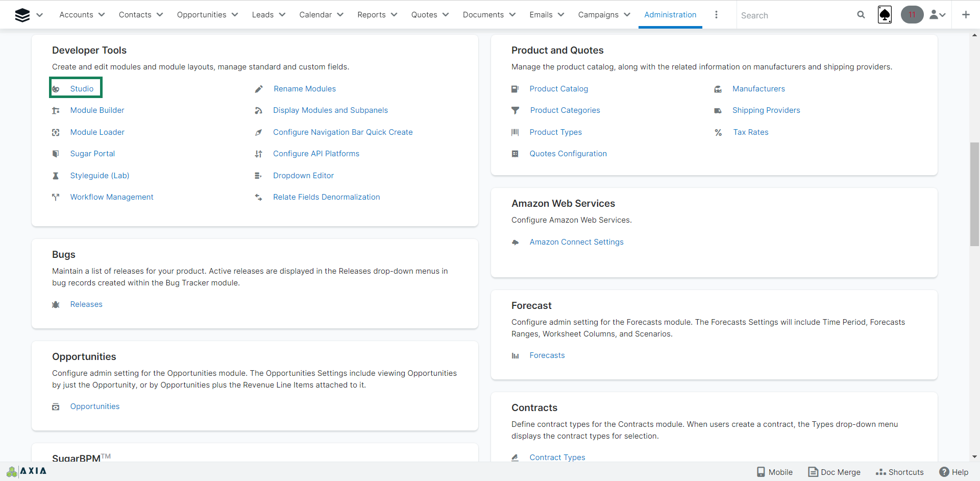Expand the Documents module dropdown arrow
Screen dimensions: 980x481
click(x=512, y=15)
